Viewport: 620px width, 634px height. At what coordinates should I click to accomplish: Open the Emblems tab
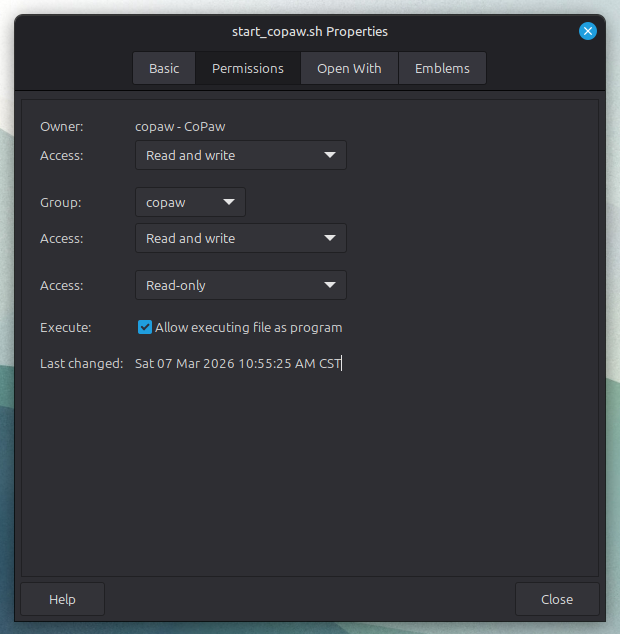pos(442,69)
